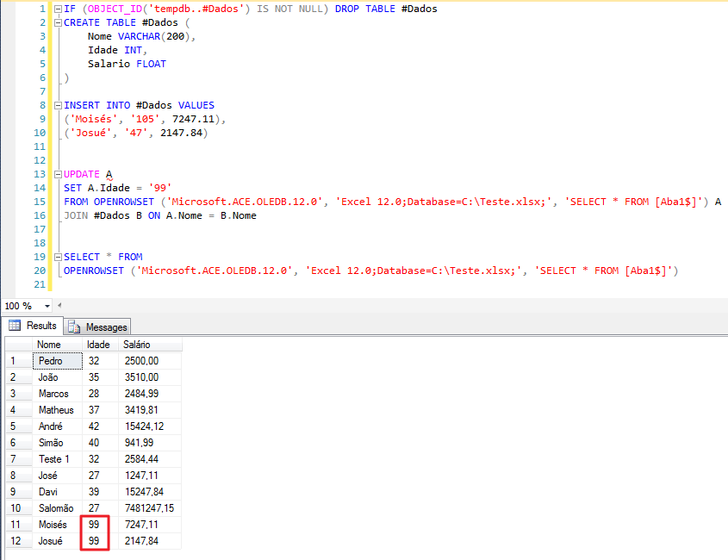Place cursor on JOIN #Dados B line

160,215
